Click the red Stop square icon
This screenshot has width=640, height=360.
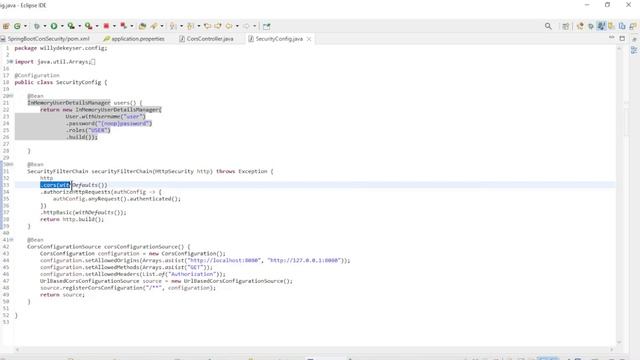106,26
